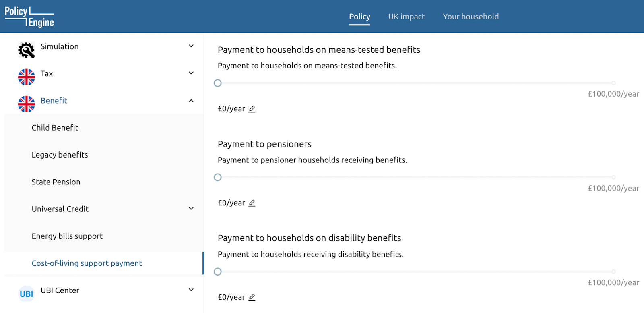Click the UK flag icon beside Benefit
Screen dimensions: 644x313
click(x=27, y=104)
